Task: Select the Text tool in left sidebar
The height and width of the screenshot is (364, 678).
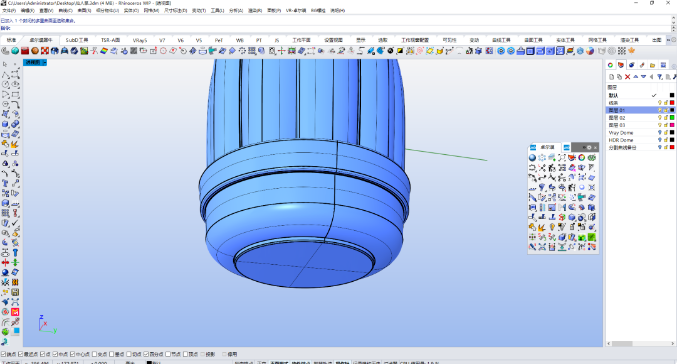Action: click(x=5, y=183)
